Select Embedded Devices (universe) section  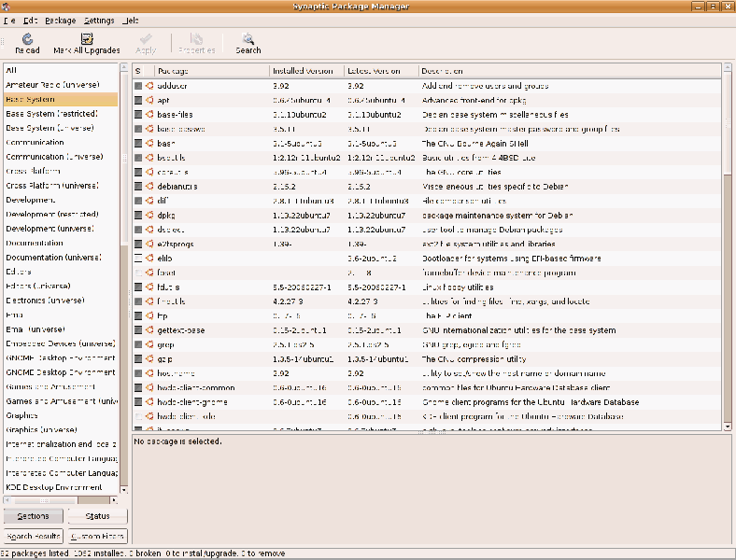click(x=60, y=343)
